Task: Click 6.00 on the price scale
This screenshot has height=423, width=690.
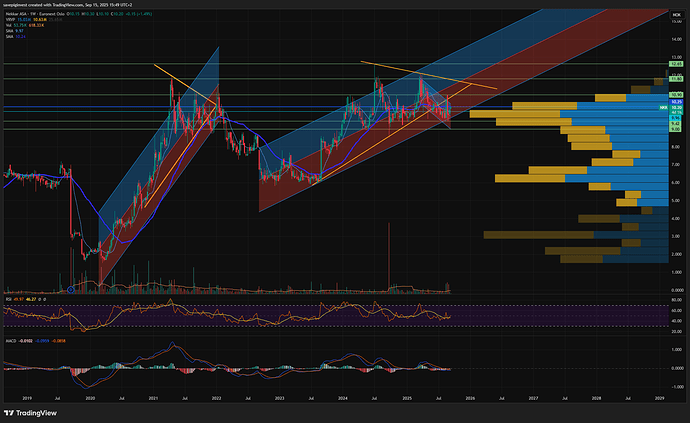Action: pyautogui.click(x=677, y=183)
